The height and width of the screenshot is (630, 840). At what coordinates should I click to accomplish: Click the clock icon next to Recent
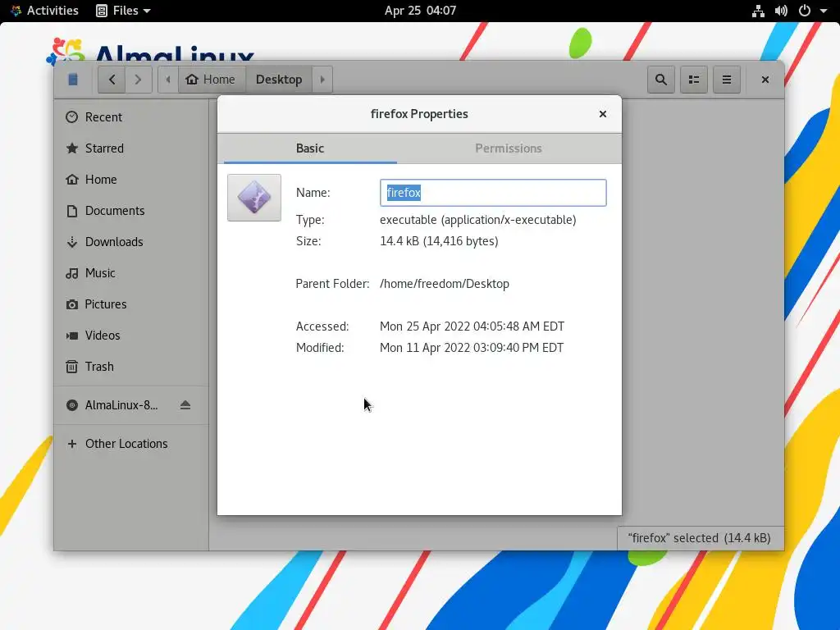point(72,116)
